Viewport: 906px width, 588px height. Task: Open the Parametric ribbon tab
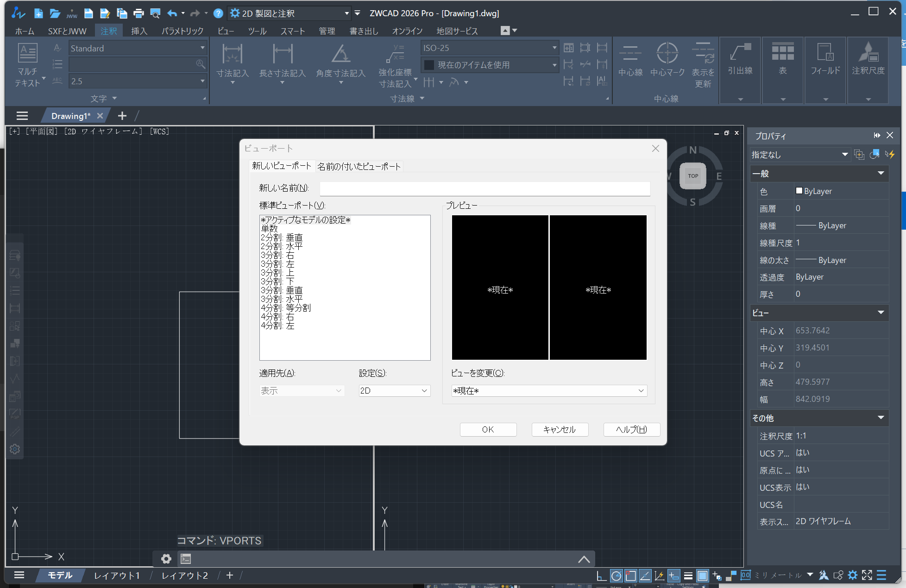(x=182, y=31)
